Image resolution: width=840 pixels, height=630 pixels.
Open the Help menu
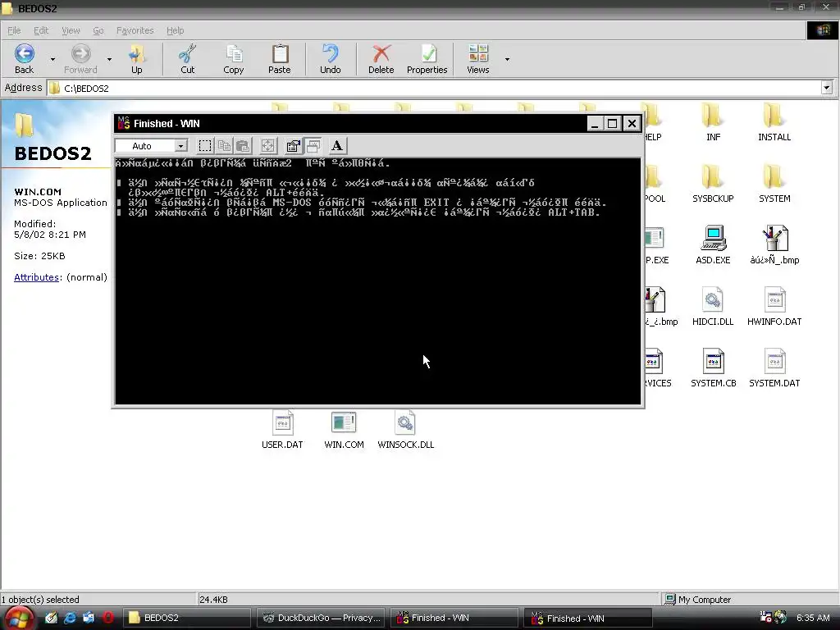(175, 30)
